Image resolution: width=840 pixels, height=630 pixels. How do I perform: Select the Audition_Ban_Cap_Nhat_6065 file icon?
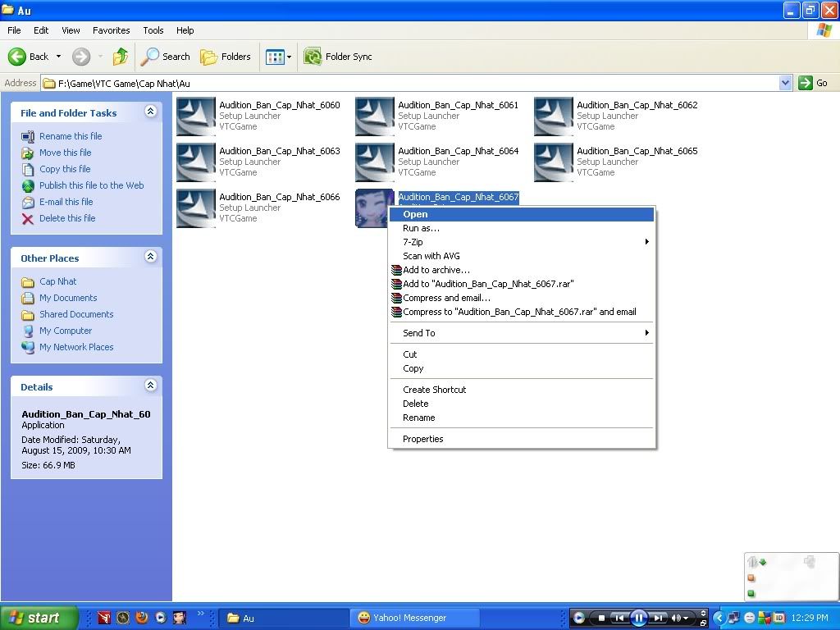pos(554,162)
